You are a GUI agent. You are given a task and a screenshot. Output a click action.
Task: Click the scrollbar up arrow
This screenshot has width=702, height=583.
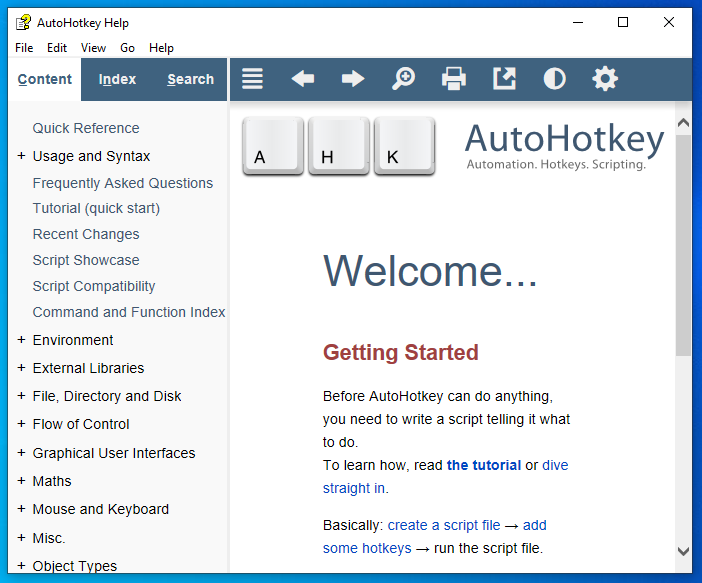click(683, 123)
